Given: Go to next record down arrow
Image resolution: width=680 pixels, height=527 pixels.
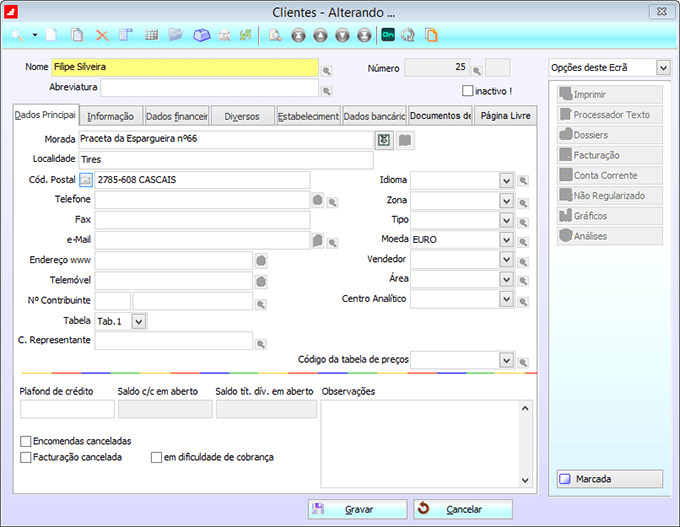Looking at the screenshot, I should point(343,35).
